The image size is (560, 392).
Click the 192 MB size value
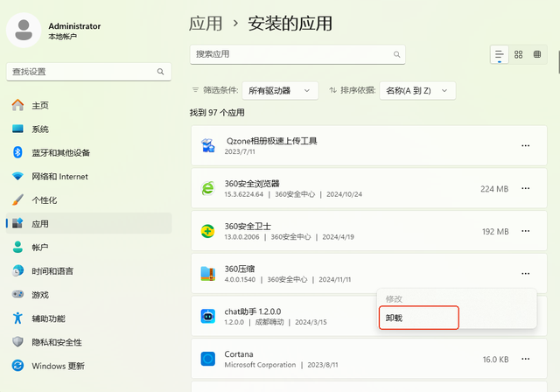[x=495, y=232]
